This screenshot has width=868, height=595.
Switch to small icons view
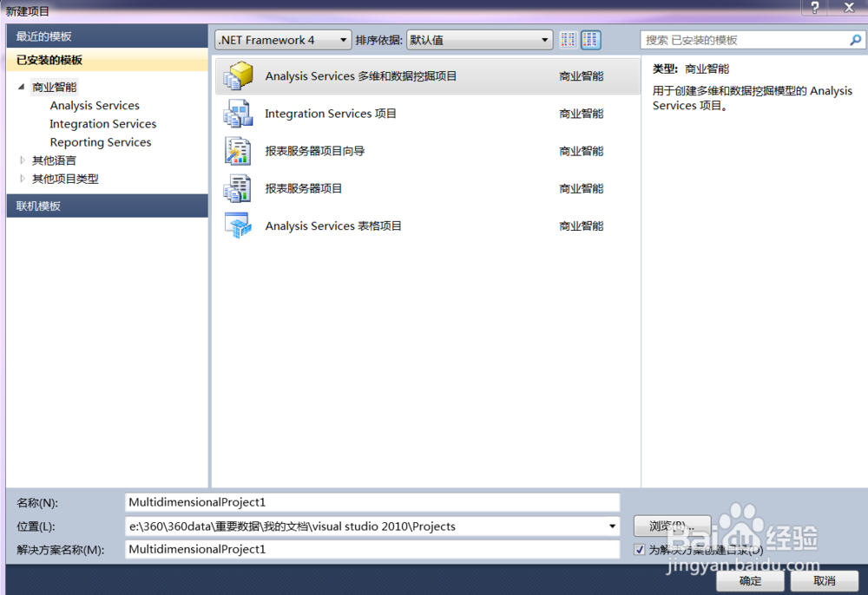(x=568, y=40)
